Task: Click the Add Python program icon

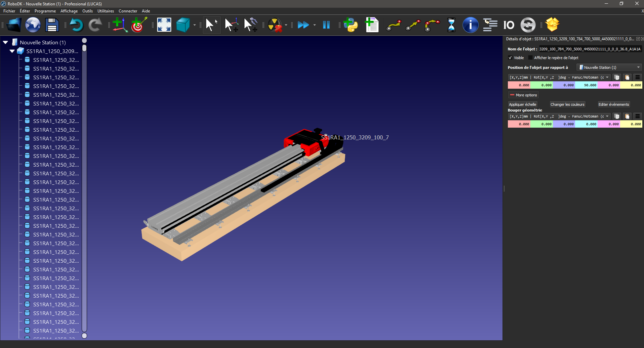Action: point(351,25)
